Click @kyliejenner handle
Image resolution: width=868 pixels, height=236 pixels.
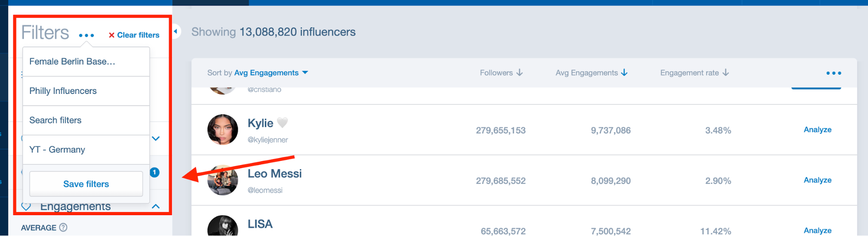[267, 140]
